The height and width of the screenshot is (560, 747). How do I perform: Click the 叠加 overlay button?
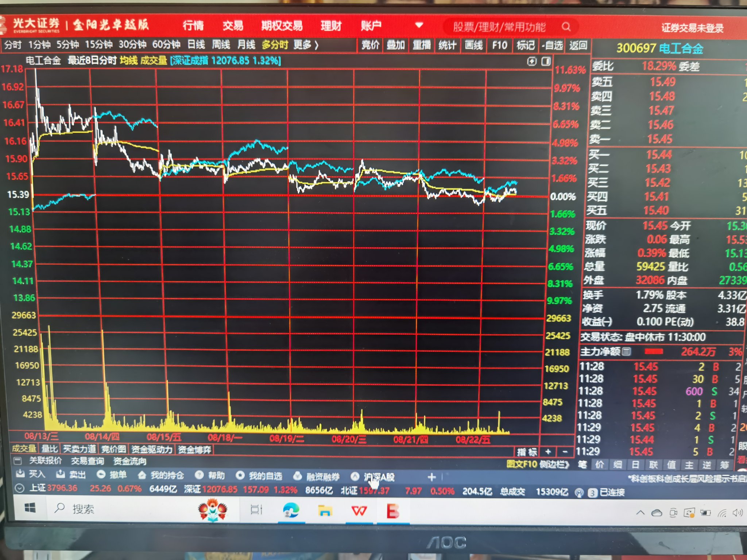tap(396, 46)
